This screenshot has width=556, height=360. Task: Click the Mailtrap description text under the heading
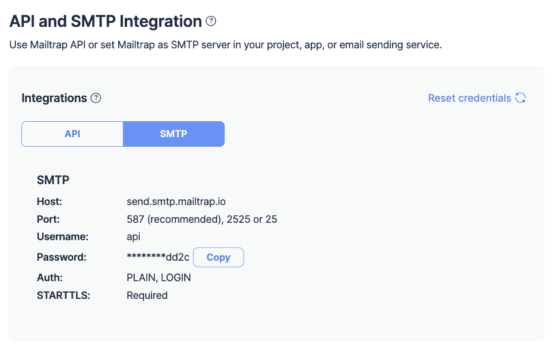(226, 45)
